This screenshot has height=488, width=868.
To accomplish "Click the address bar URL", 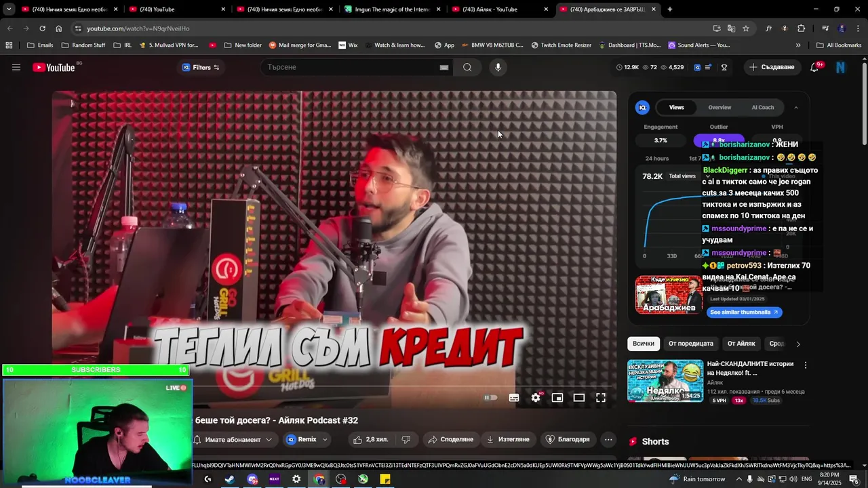I will click(x=138, y=28).
